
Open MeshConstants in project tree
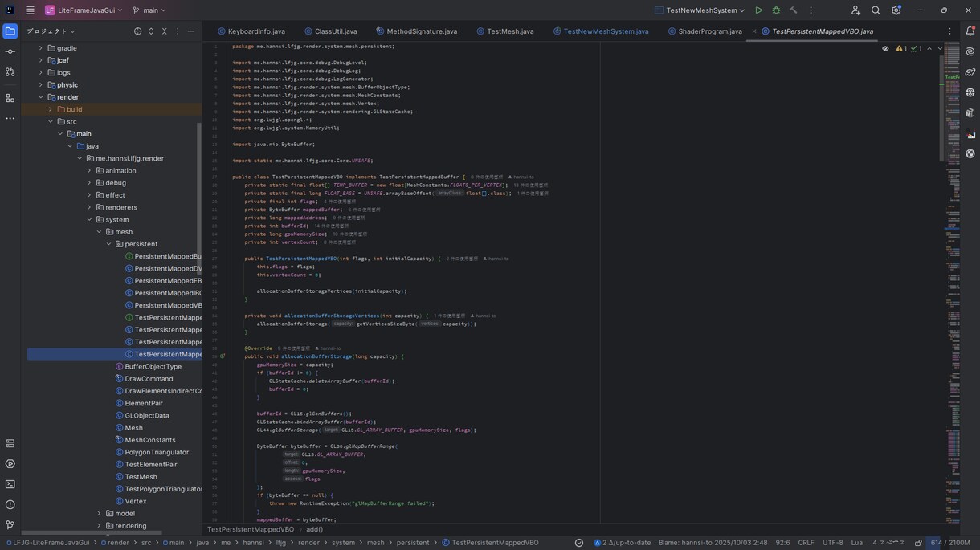point(149,440)
